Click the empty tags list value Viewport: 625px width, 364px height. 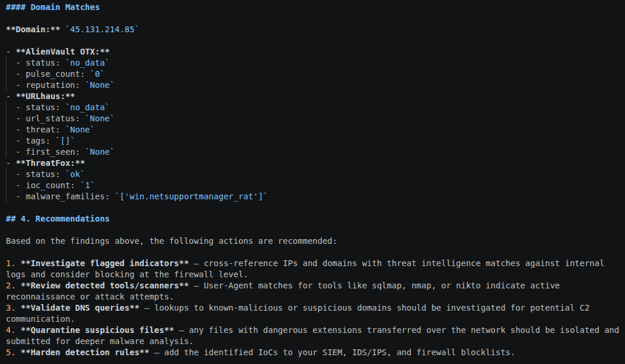(65, 141)
